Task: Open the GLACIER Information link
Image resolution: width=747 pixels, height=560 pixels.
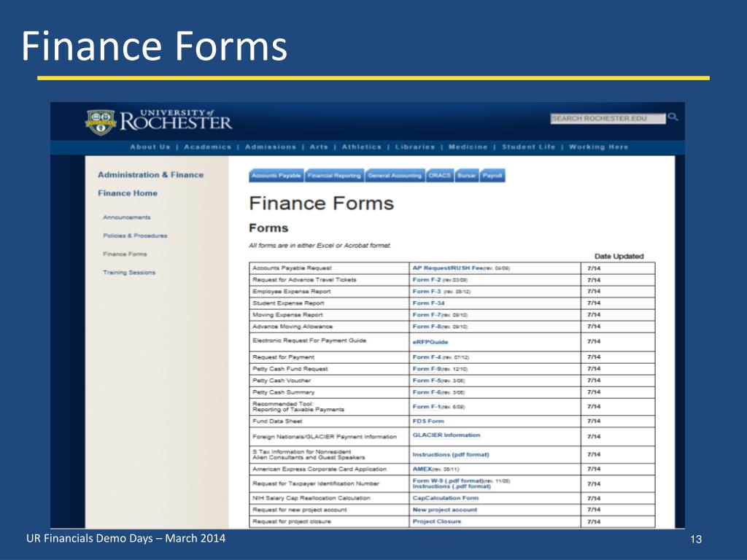Action: click(446, 435)
